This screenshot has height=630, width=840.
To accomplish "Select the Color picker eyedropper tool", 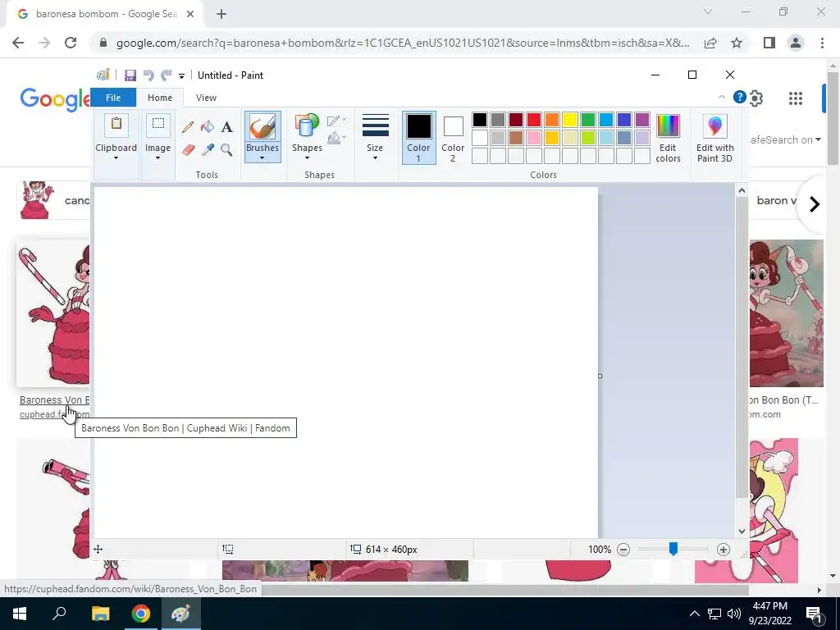I will 208,149.
